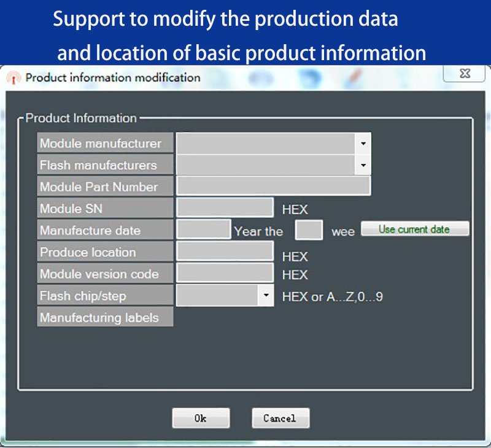Click the Flash chip/step label
This screenshot has width=491, height=448.
[105, 295]
